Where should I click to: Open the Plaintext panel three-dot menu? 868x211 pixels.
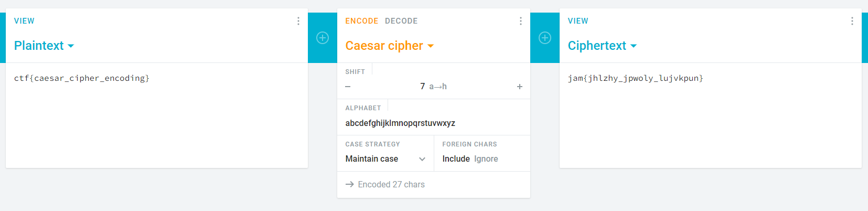[x=298, y=21]
